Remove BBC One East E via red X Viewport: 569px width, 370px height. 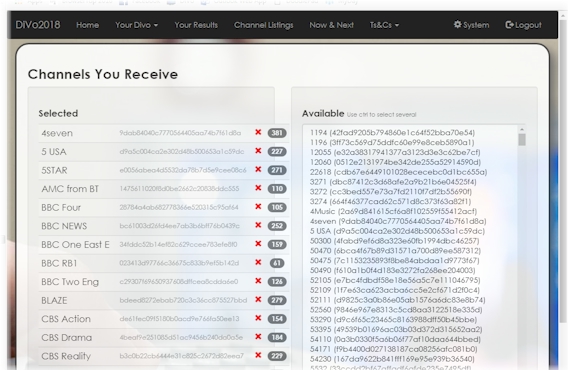point(258,244)
